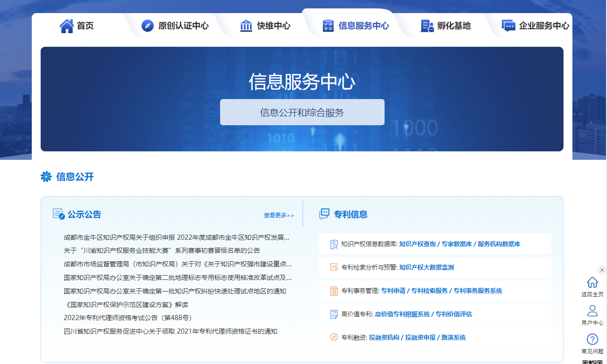
Task: Open the 知识产权查询 link
Action: 417,244
